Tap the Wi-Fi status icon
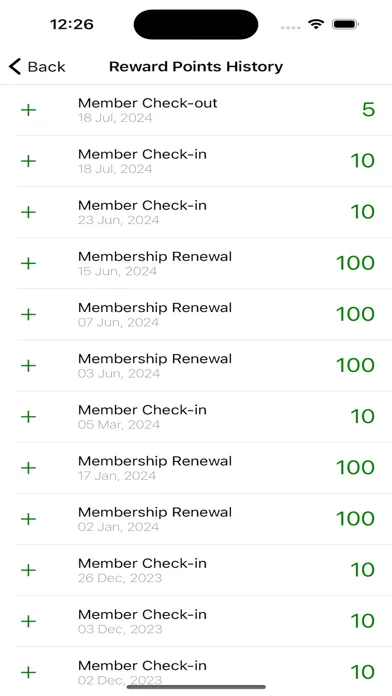The width and height of the screenshot is (392, 696). pos(316,24)
